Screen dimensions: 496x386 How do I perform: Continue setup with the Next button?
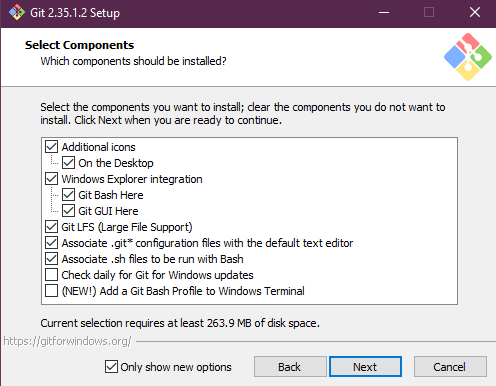[365, 367]
